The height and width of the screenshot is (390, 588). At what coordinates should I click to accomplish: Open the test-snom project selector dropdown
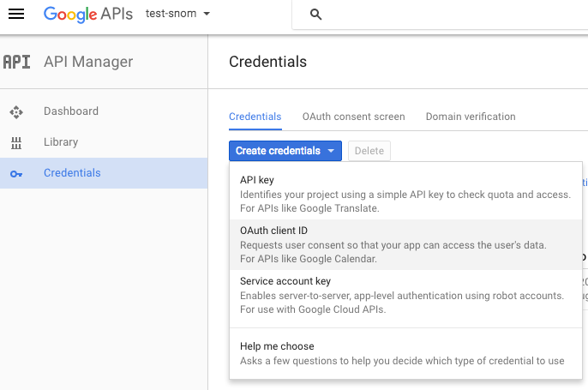coord(177,14)
